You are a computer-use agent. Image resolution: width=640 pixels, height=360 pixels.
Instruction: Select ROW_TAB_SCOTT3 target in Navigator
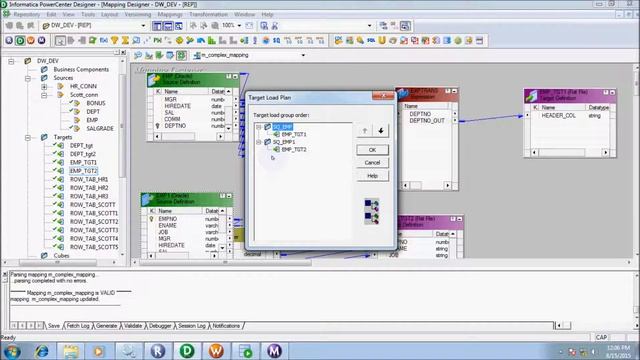coord(94,230)
